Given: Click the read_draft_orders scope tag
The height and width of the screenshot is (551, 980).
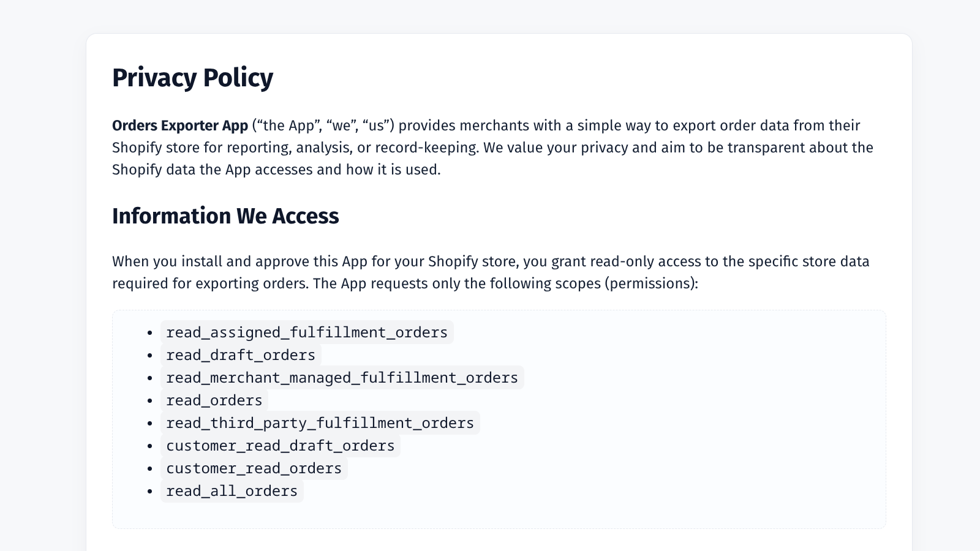Looking at the screenshot, I should click(x=241, y=355).
